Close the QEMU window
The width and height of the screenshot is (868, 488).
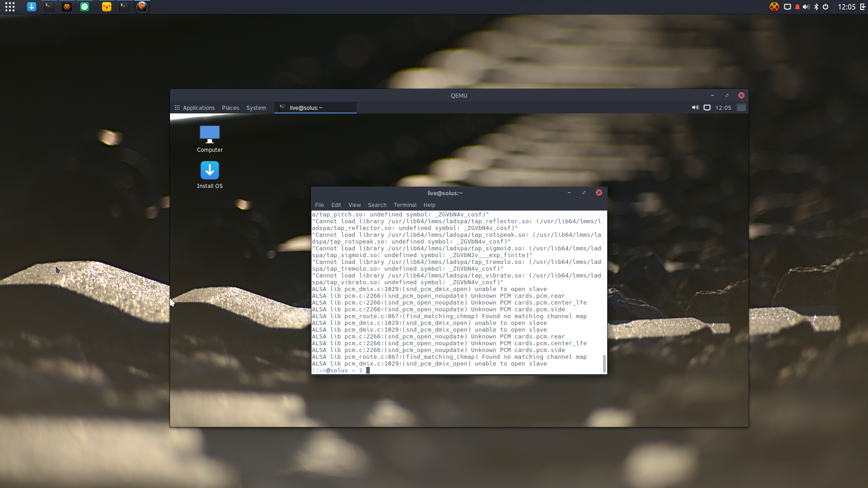tap(741, 95)
